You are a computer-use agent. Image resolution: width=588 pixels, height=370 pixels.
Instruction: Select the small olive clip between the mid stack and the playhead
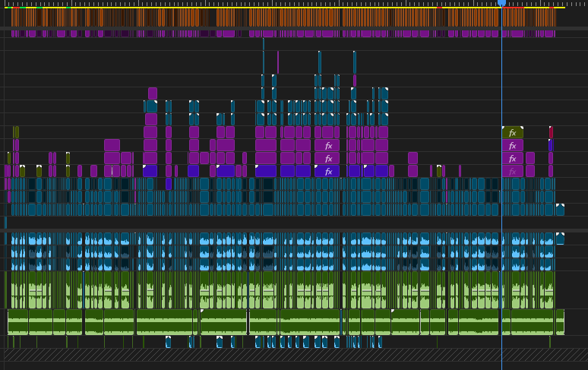point(439,171)
